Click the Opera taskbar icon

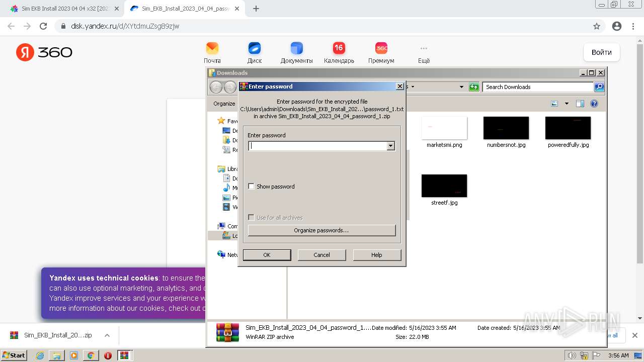108,355
